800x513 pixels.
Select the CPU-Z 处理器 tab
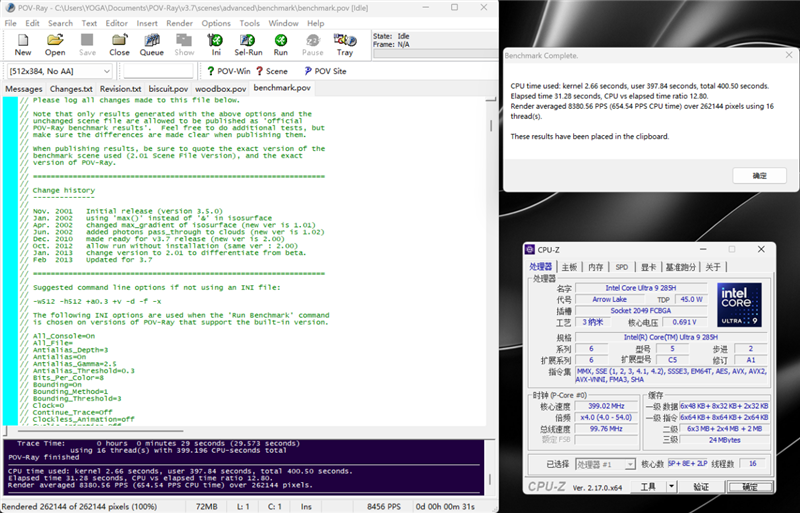click(x=540, y=266)
